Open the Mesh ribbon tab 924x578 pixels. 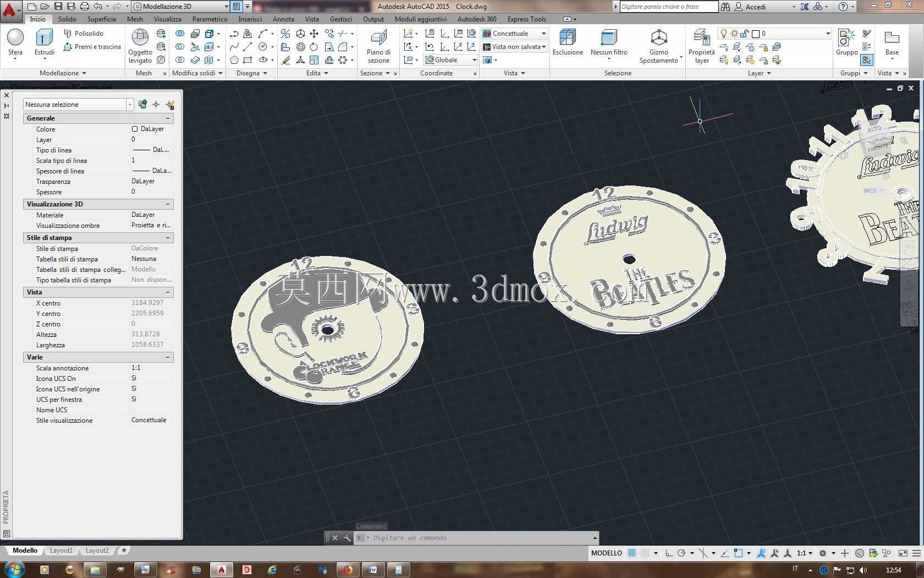tap(135, 19)
